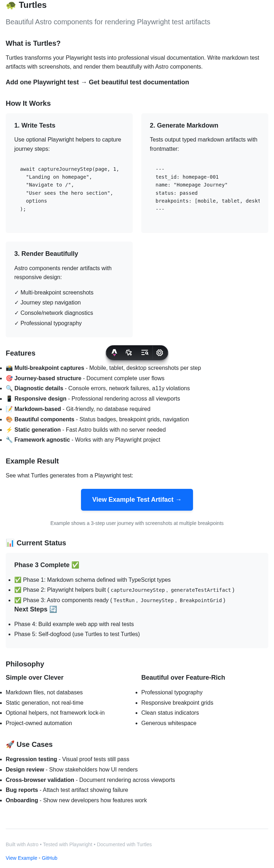Click the rocket emoji by Use Cases

point(10,744)
